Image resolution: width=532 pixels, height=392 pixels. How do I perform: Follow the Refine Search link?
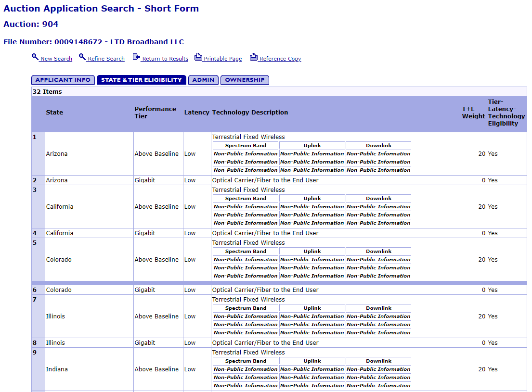[x=106, y=59]
